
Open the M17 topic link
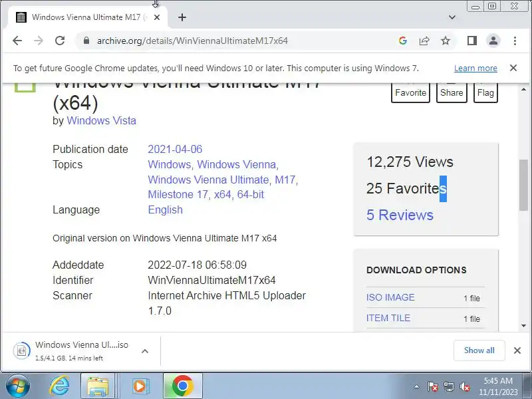coord(285,180)
